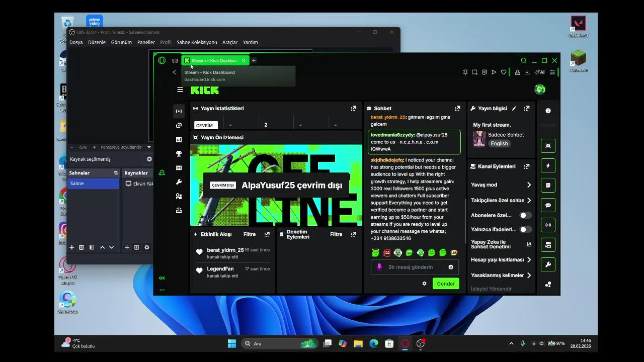Open Opera AI assistant button

tap(540, 72)
